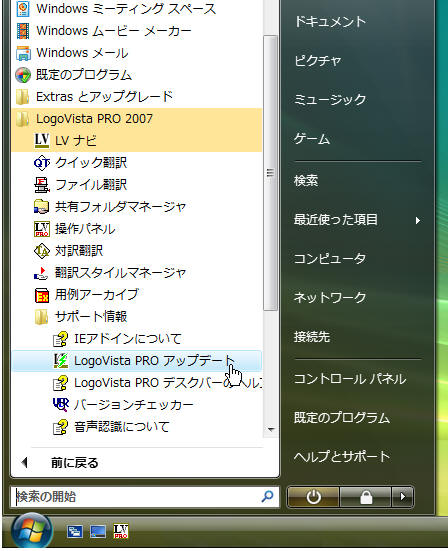448x551 pixels.
Task: Open 音声認識について help icon
Action: click(x=61, y=427)
